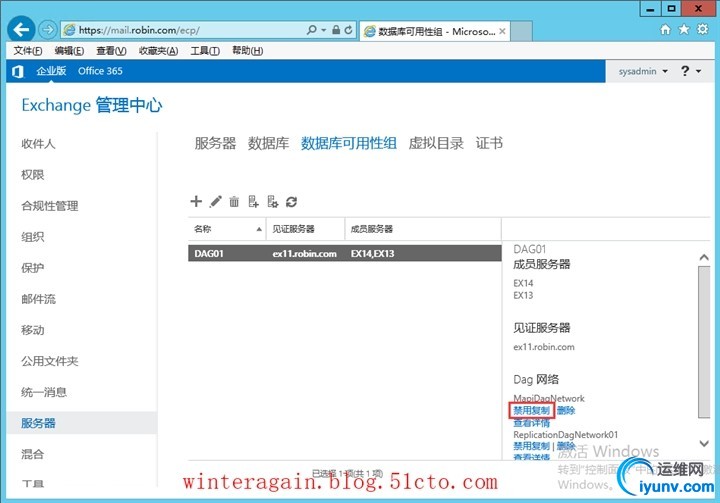Click the details pane vertical scrollbar thumb

pos(704,342)
